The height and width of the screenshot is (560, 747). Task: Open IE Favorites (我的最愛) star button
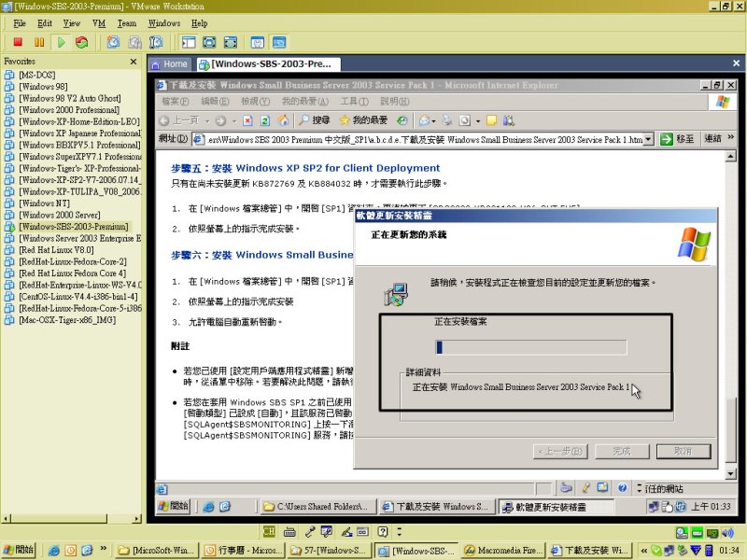[x=363, y=120]
